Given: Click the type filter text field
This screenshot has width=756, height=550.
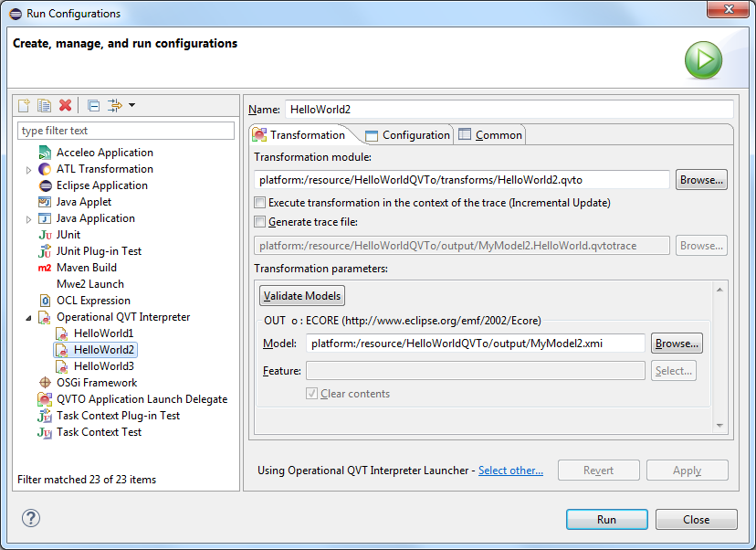Looking at the screenshot, I should coord(126,131).
